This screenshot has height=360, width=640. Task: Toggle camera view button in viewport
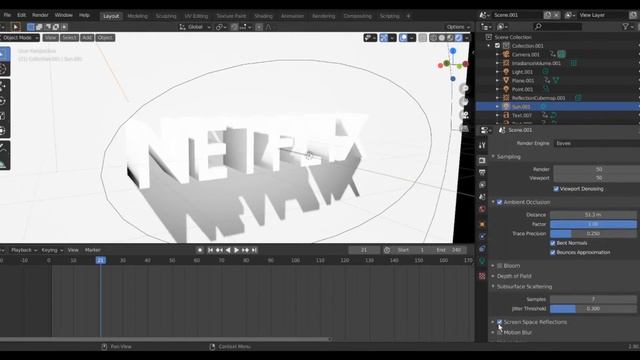(464, 115)
